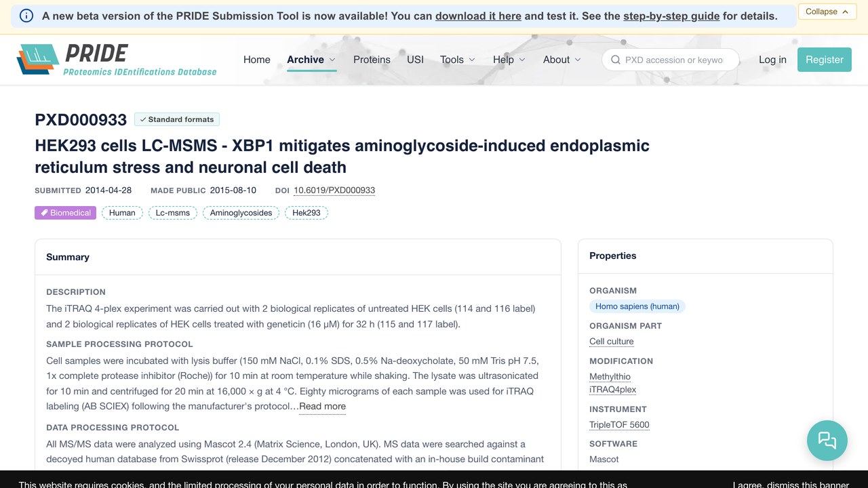Viewport: 868px width, 488px height.
Task: Open the step-by-step guide link
Action: (x=671, y=16)
